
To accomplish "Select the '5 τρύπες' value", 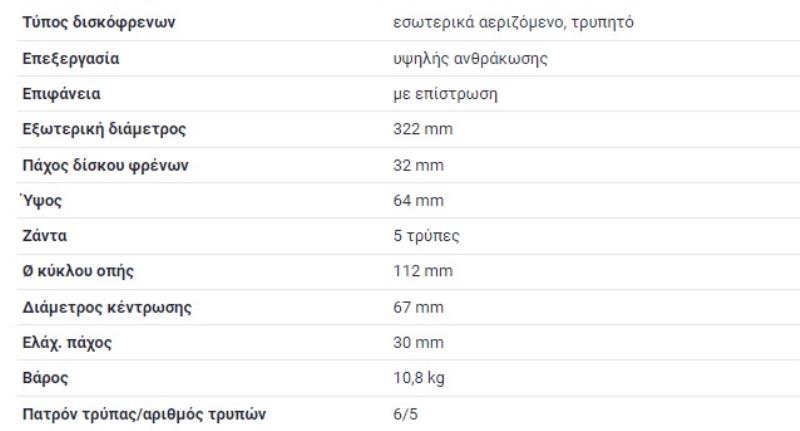I will [x=427, y=236].
